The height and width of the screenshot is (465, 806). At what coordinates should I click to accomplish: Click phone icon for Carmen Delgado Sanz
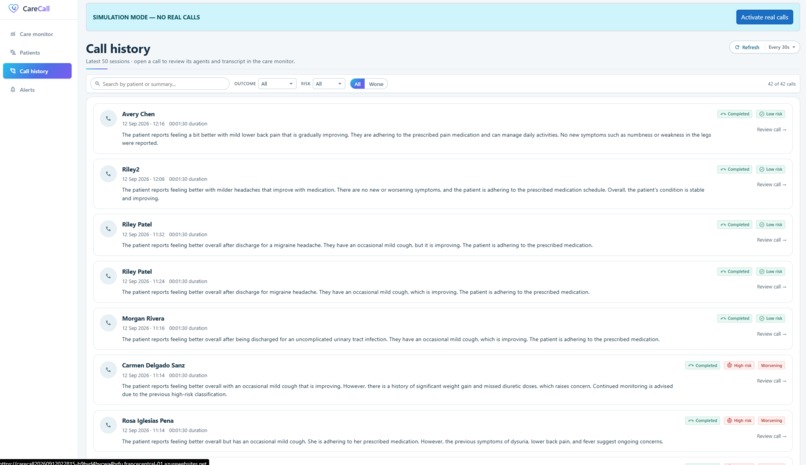click(x=108, y=369)
